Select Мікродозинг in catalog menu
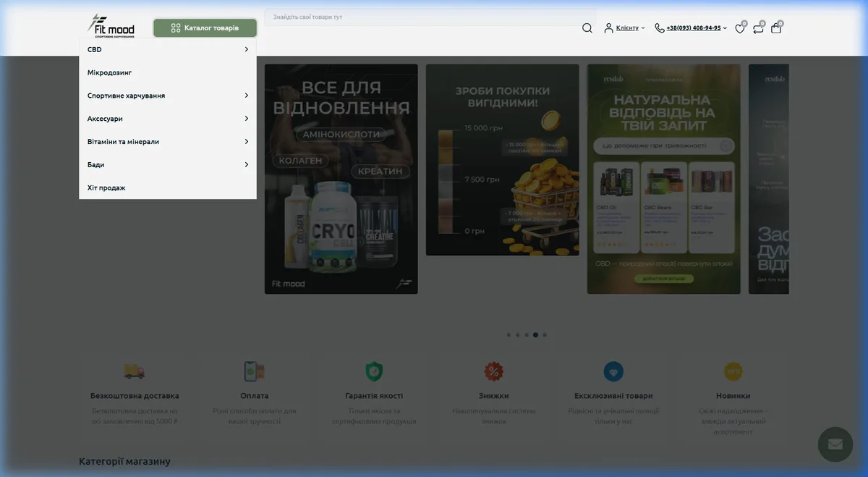868x477 pixels. (109, 72)
